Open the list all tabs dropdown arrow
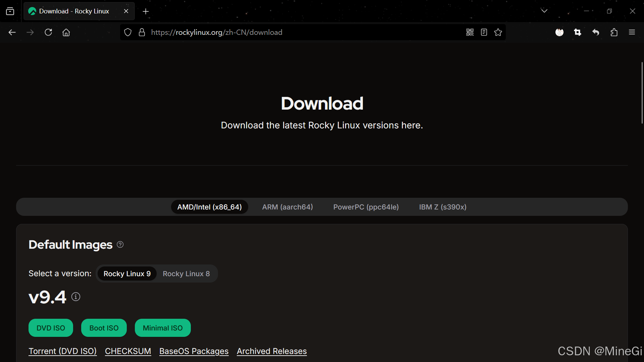 pos(544,11)
